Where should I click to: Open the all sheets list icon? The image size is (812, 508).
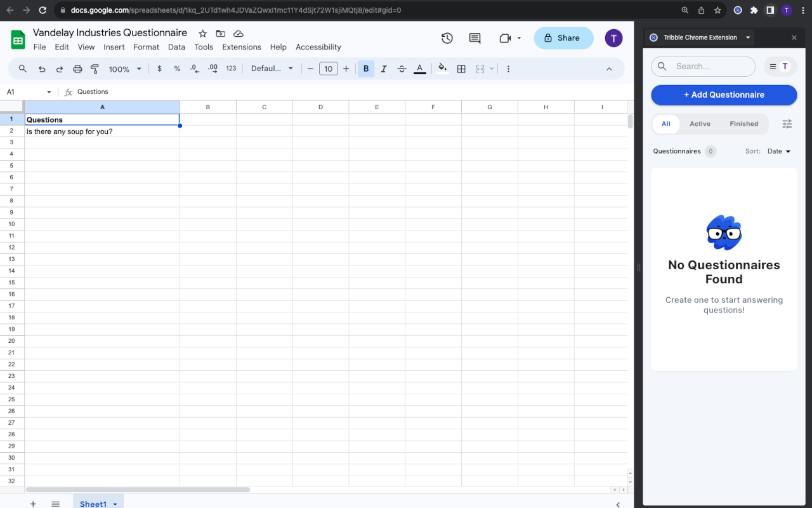point(56,504)
